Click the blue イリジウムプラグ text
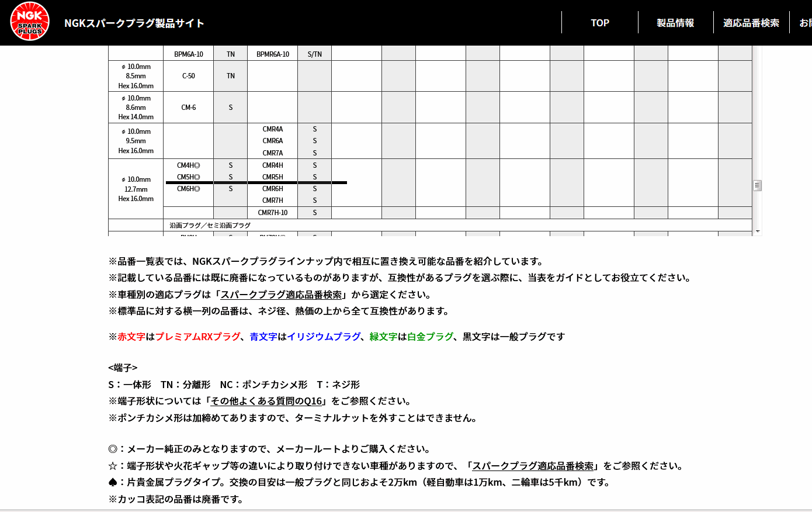 pyautogui.click(x=324, y=337)
